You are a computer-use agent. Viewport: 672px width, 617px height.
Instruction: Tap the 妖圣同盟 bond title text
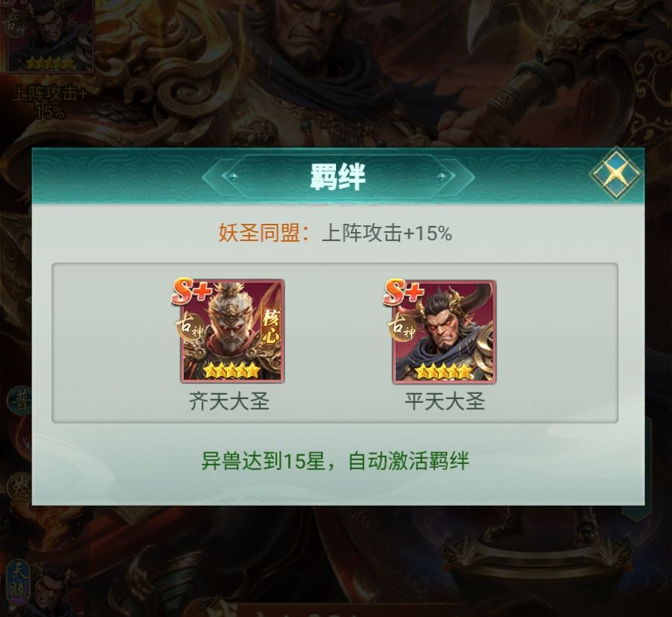259,234
